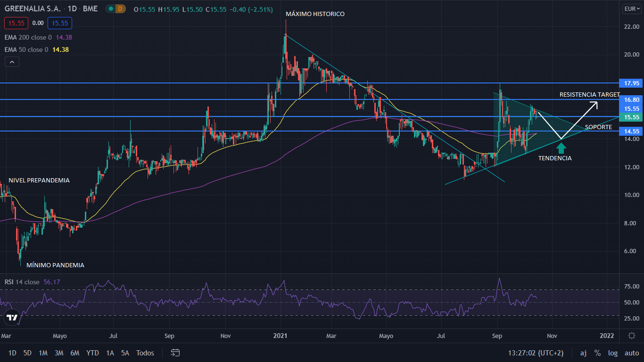
Task: Toggle the log scale option
Action: 612,353
